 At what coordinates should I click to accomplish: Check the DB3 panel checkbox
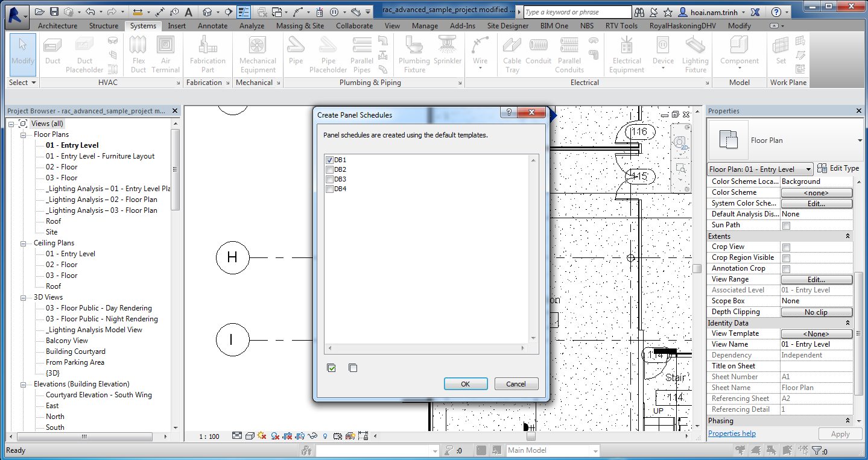[329, 179]
